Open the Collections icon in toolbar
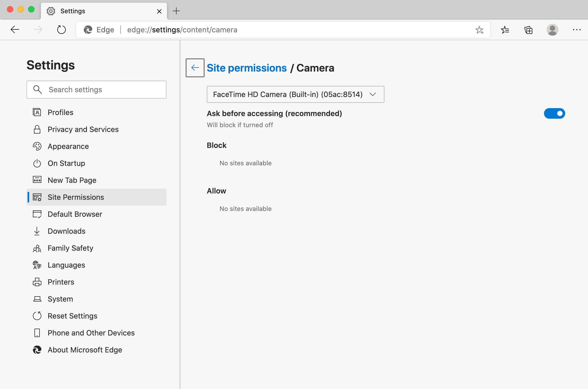Viewport: 588px width, 389px height. click(528, 30)
